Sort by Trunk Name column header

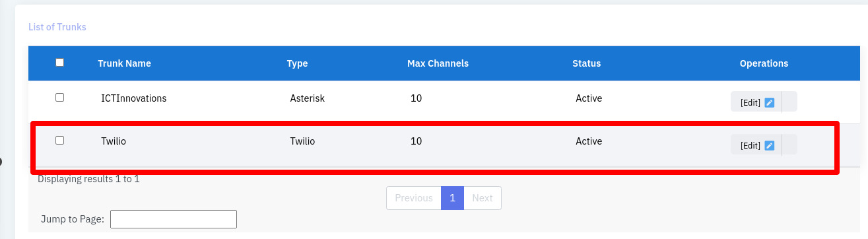point(124,63)
